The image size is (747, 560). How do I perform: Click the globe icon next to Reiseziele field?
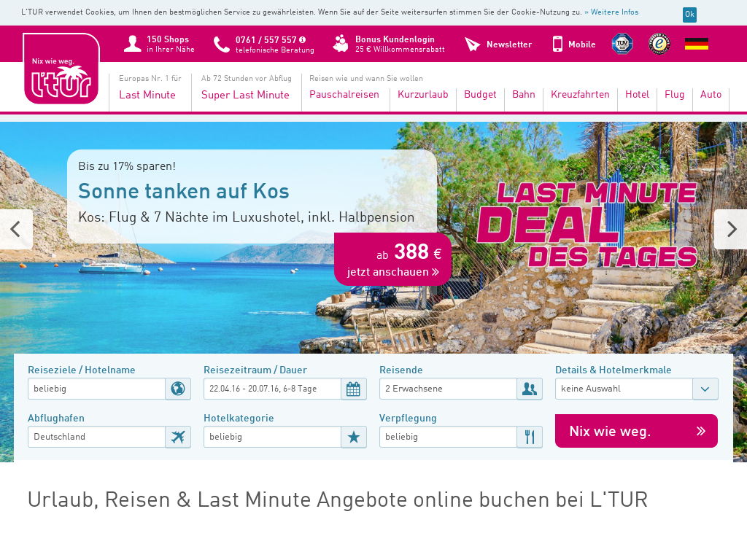coord(178,389)
